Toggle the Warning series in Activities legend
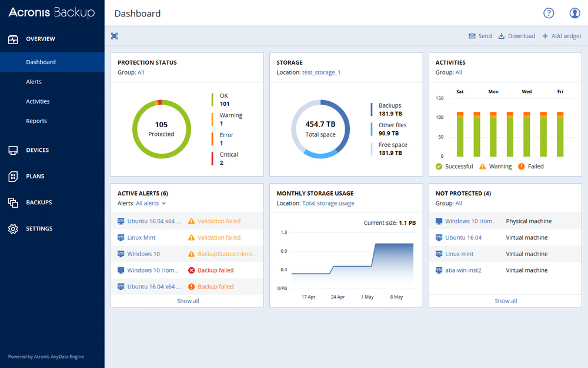588x368 pixels. 496,166
